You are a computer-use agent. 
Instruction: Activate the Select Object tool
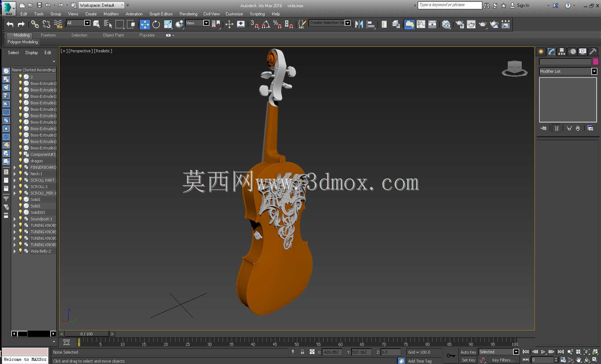[96, 24]
